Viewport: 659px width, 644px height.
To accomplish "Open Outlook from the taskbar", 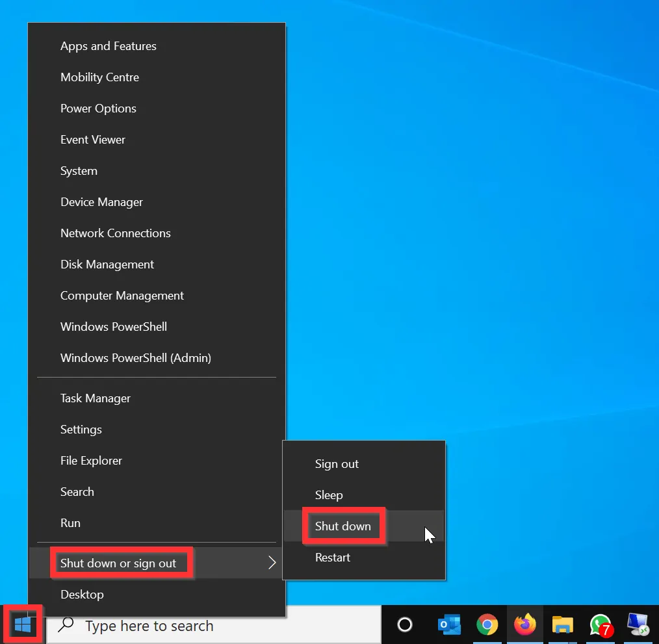I will pyautogui.click(x=449, y=625).
